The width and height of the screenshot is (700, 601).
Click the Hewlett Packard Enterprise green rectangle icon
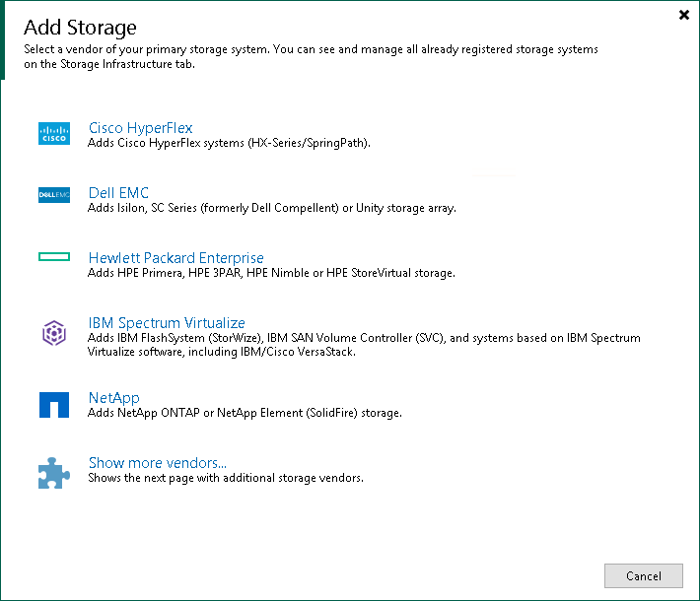[54, 257]
